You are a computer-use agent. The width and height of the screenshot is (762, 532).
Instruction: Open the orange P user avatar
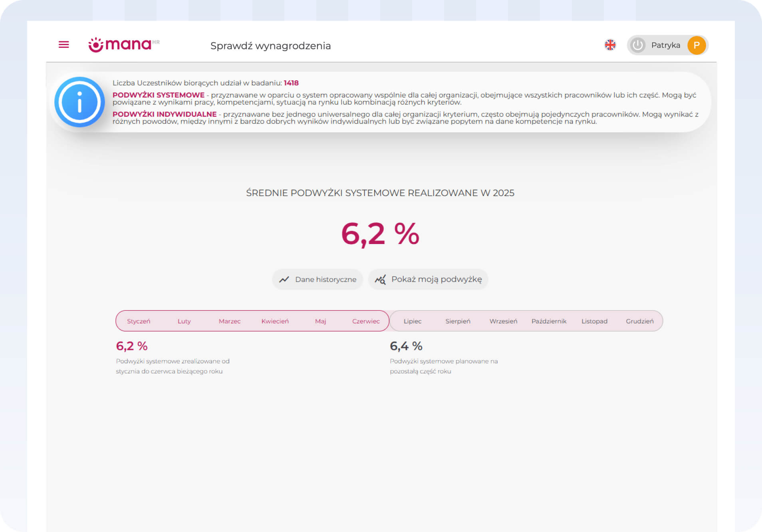696,45
